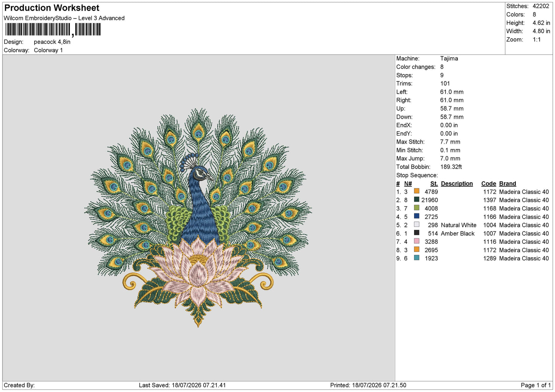Click the orange swatch in row 8
The image size is (555, 392).
click(417, 250)
